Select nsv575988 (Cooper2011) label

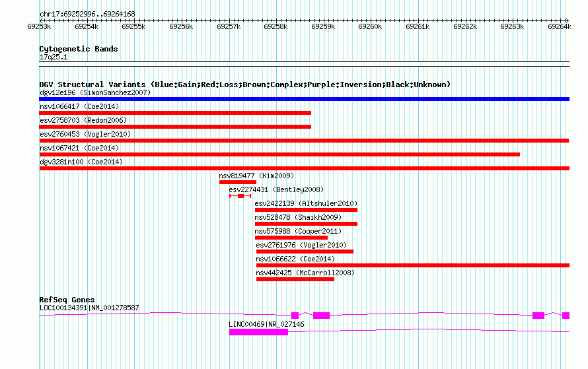click(x=298, y=231)
